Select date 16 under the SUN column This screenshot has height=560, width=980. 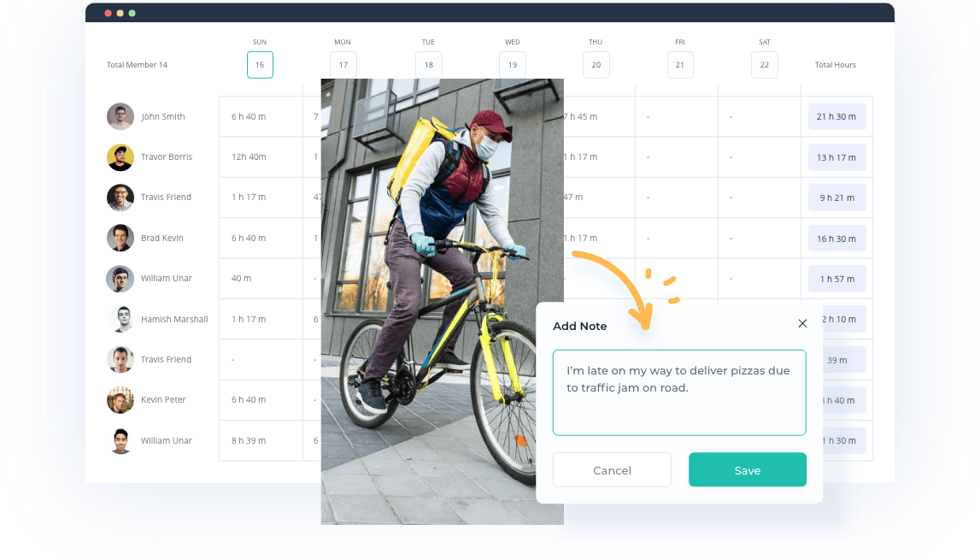(260, 64)
